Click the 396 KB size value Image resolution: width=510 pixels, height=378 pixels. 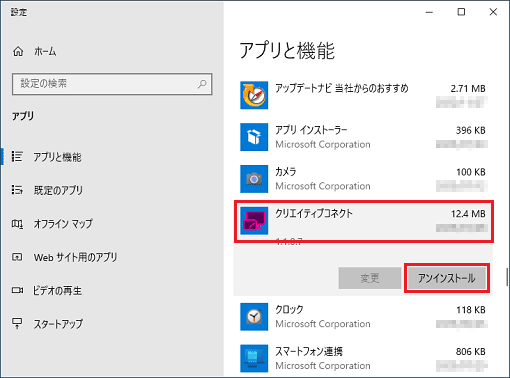click(x=471, y=130)
